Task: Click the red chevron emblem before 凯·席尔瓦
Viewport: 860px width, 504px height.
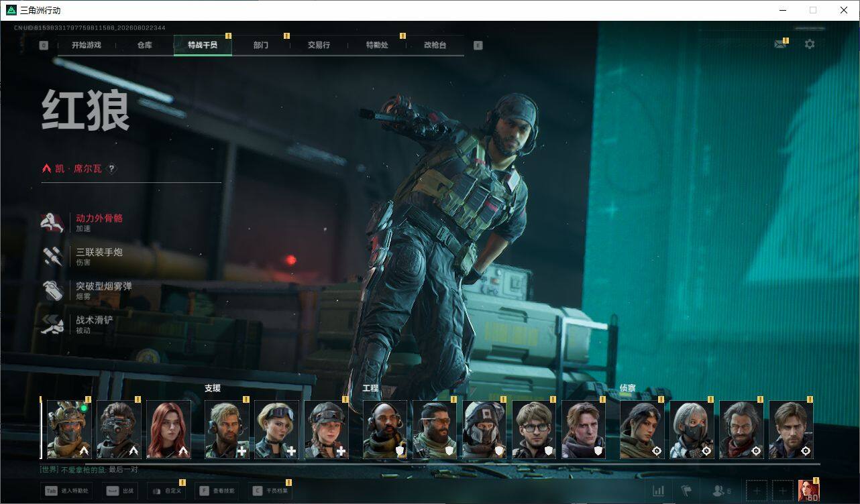Action: (x=46, y=169)
